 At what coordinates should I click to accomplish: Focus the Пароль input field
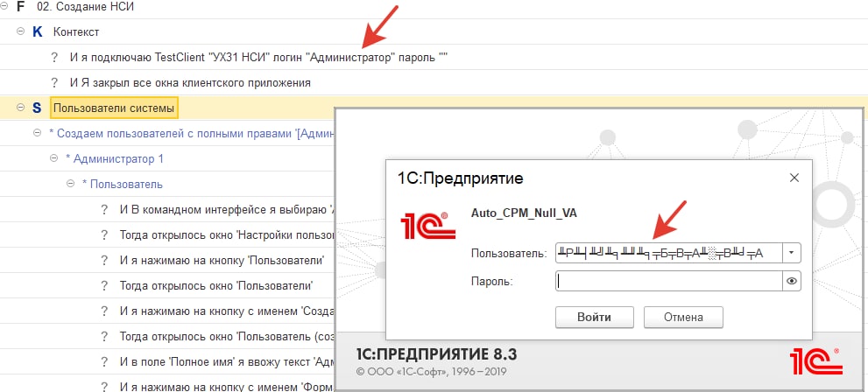pos(668,282)
